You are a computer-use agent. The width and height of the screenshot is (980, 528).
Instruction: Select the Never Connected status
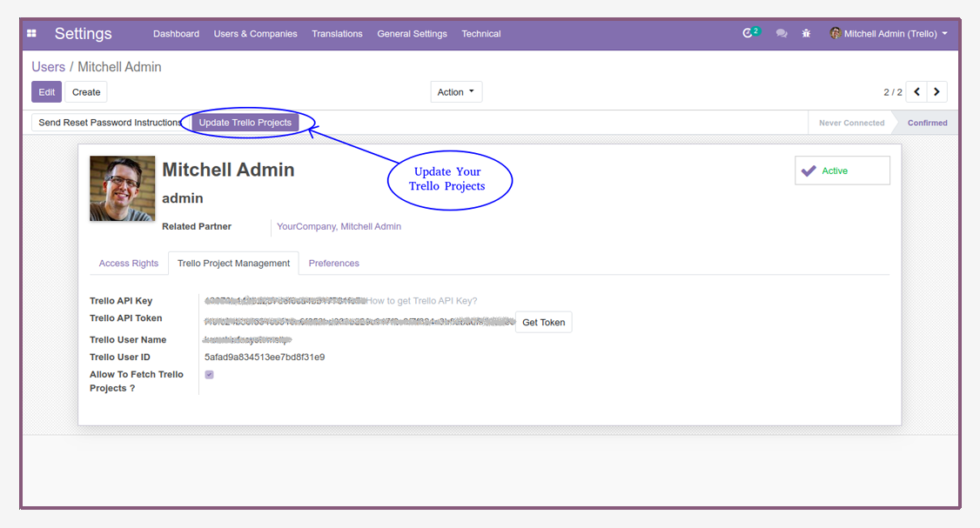(x=852, y=123)
